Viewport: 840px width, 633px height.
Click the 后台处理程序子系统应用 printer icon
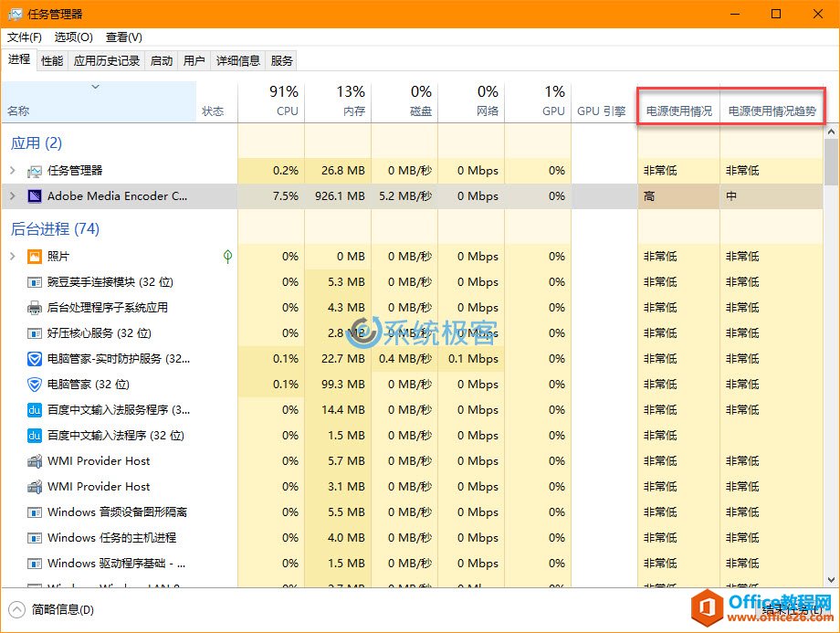point(35,308)
